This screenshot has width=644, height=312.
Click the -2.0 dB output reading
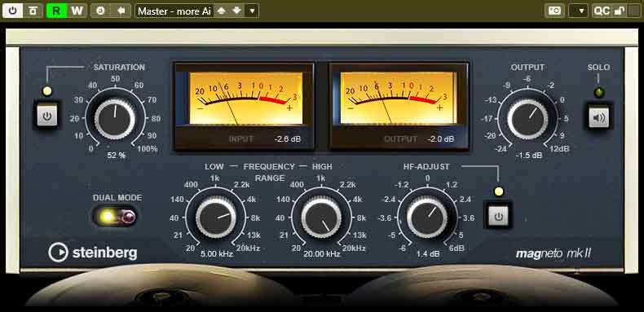click(441, 139)
